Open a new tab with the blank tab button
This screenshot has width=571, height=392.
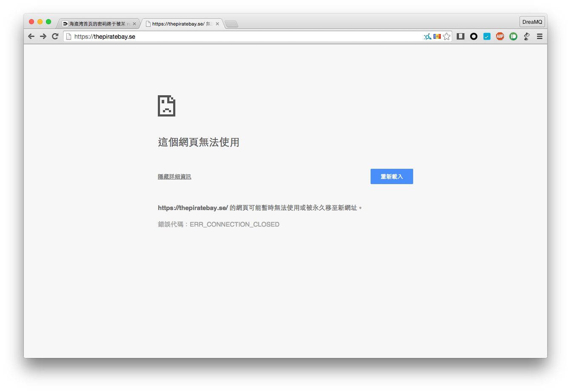[231, 24]
